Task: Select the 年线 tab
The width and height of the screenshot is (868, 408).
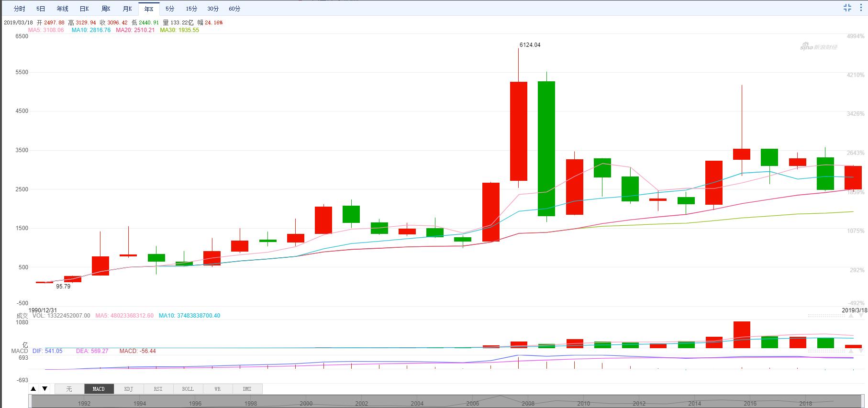Action: tap(63, 9)
